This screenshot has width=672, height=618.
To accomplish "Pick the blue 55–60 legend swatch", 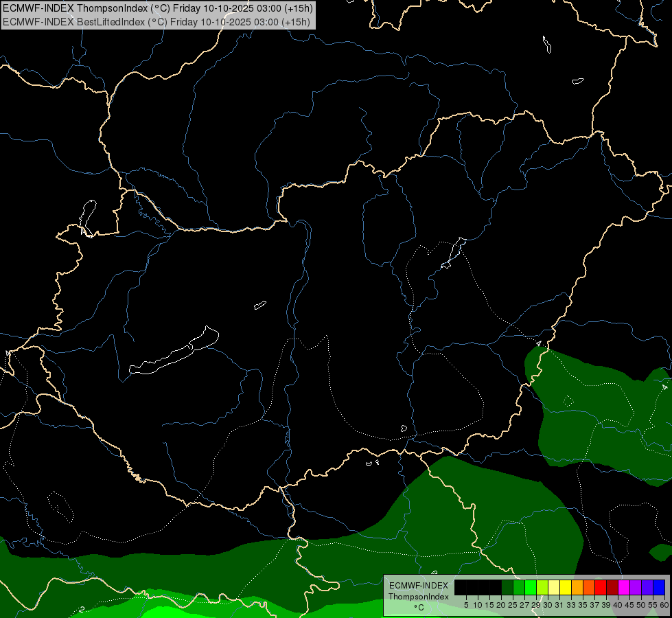I will pyautogui.click(x=659, y=587).
